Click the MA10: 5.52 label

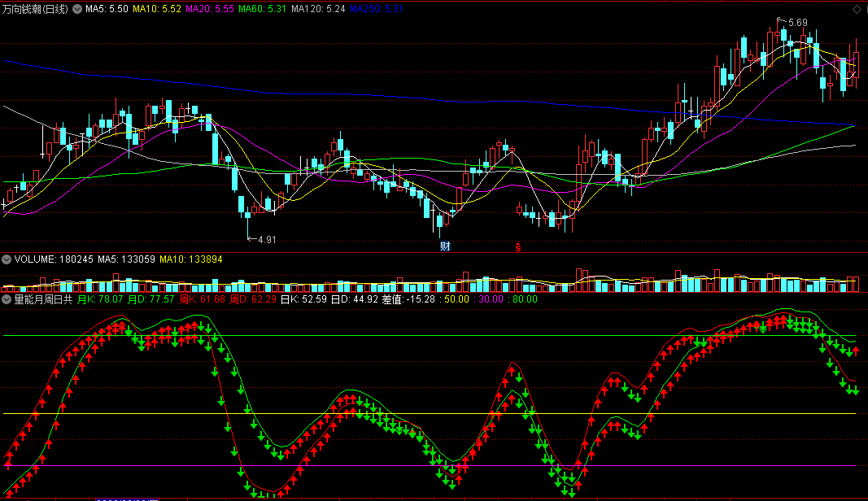coord(157,9)
